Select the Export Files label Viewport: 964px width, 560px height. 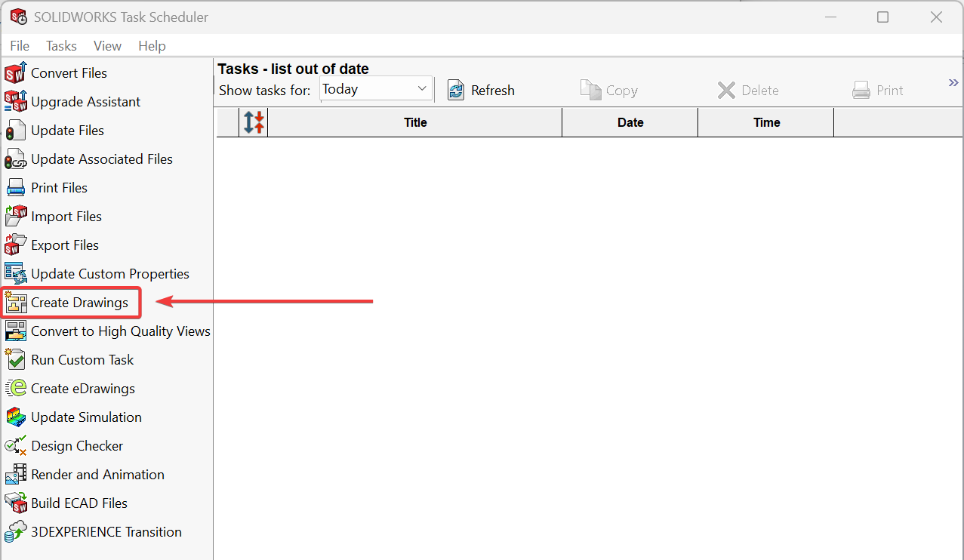[x=65, y=245]
